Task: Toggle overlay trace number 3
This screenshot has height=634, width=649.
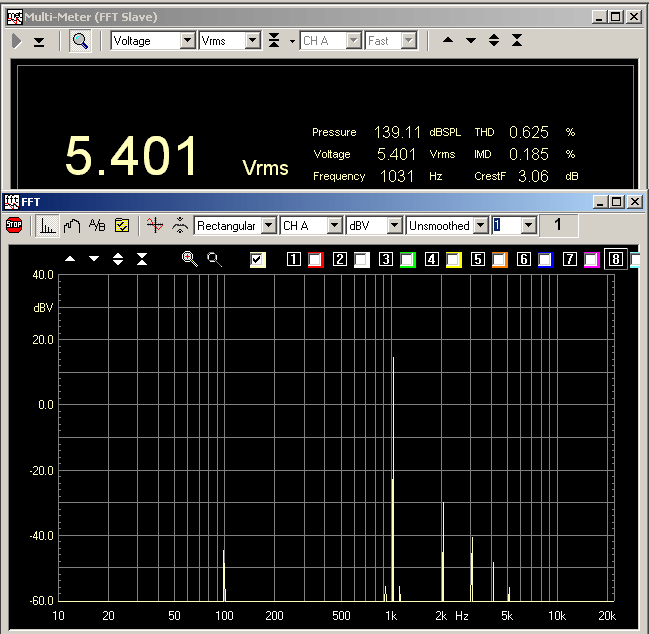Action: pyautogui.click(x=385, y=260)
